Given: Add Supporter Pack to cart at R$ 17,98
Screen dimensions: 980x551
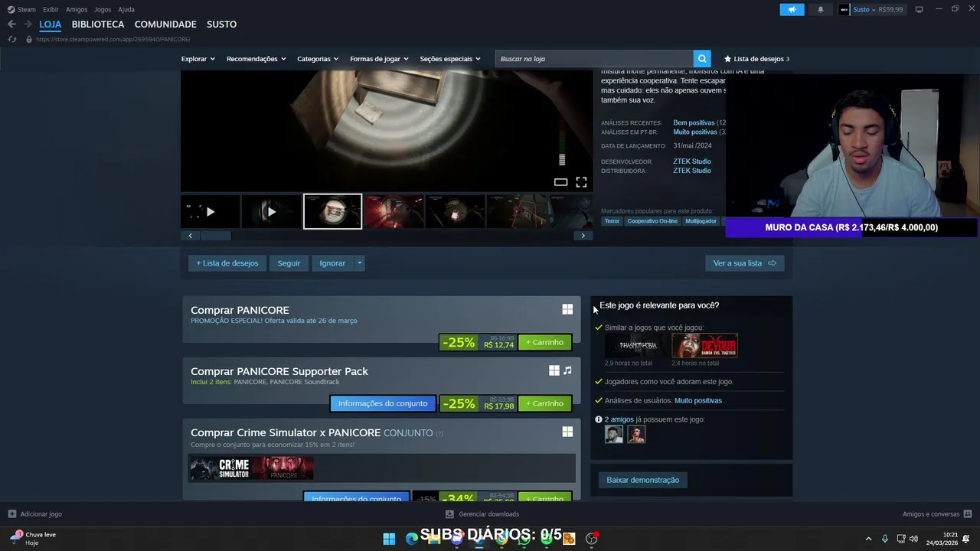Looking at the screenshot, I should [545, 403].
